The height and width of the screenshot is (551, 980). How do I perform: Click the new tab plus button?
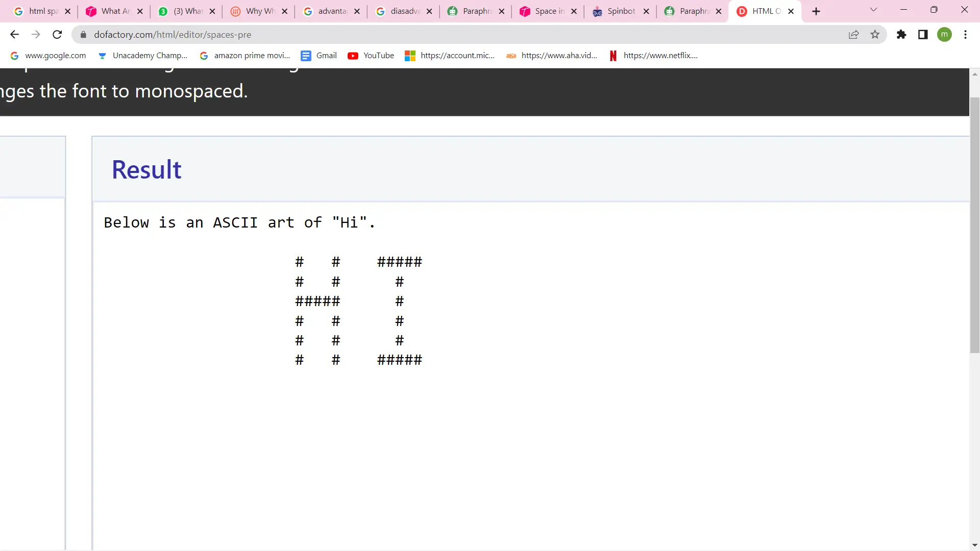815,11
